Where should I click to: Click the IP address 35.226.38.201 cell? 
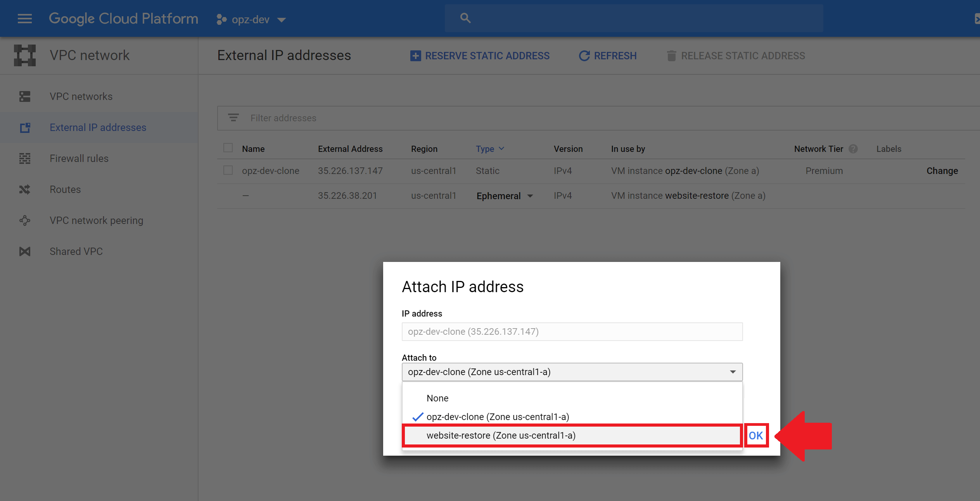[347, 196]
